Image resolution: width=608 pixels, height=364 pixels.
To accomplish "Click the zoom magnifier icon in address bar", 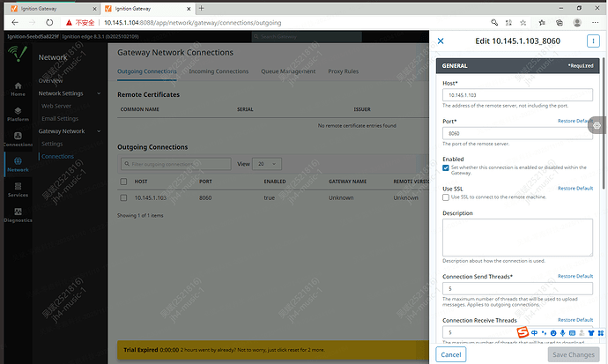I will 494,23.
